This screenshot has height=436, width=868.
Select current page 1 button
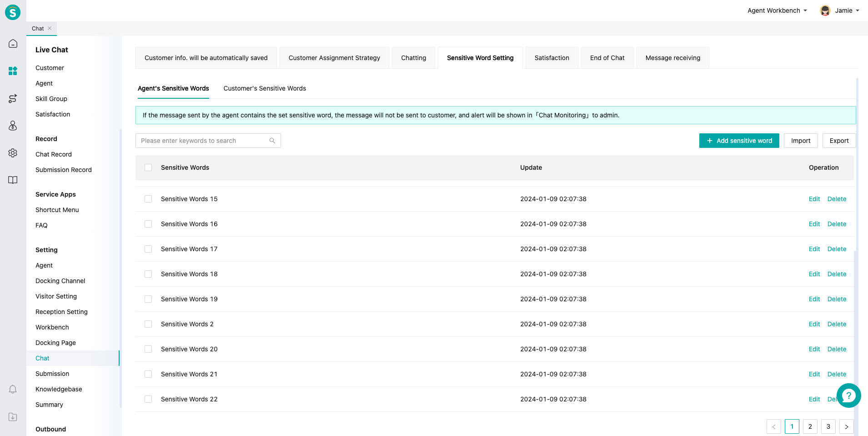coord(792,426)
